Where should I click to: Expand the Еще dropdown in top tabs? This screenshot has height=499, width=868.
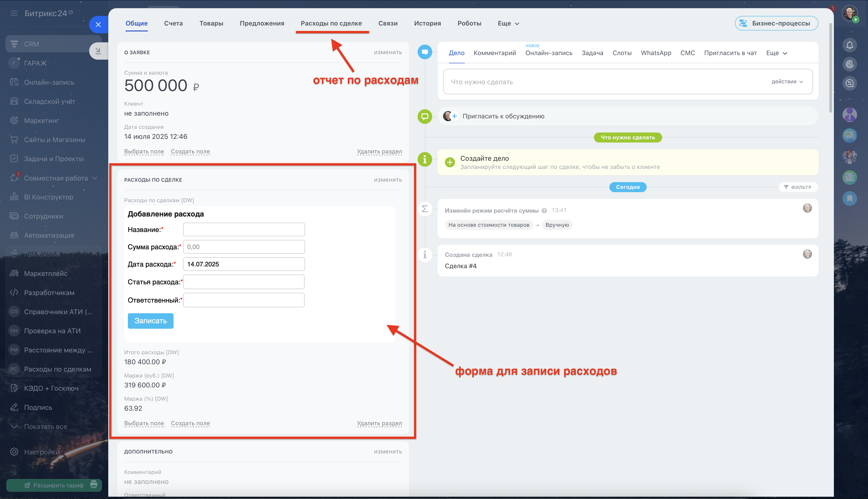tap(508, 23)
